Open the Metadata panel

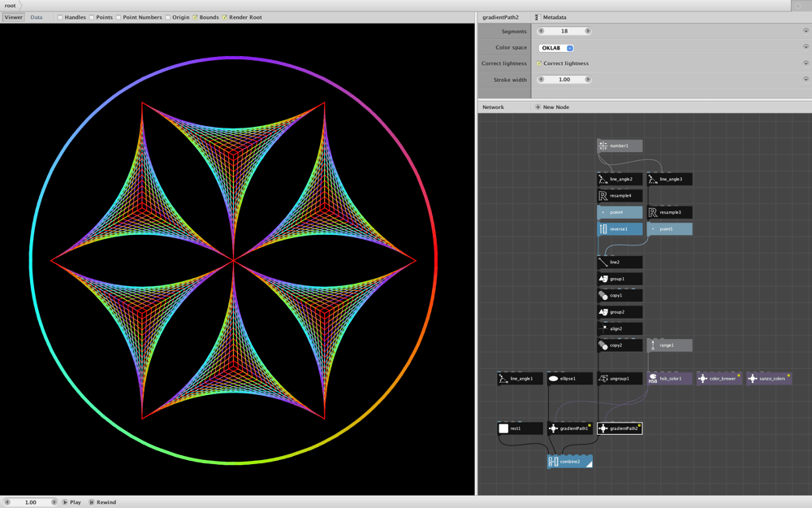point(551,17)
